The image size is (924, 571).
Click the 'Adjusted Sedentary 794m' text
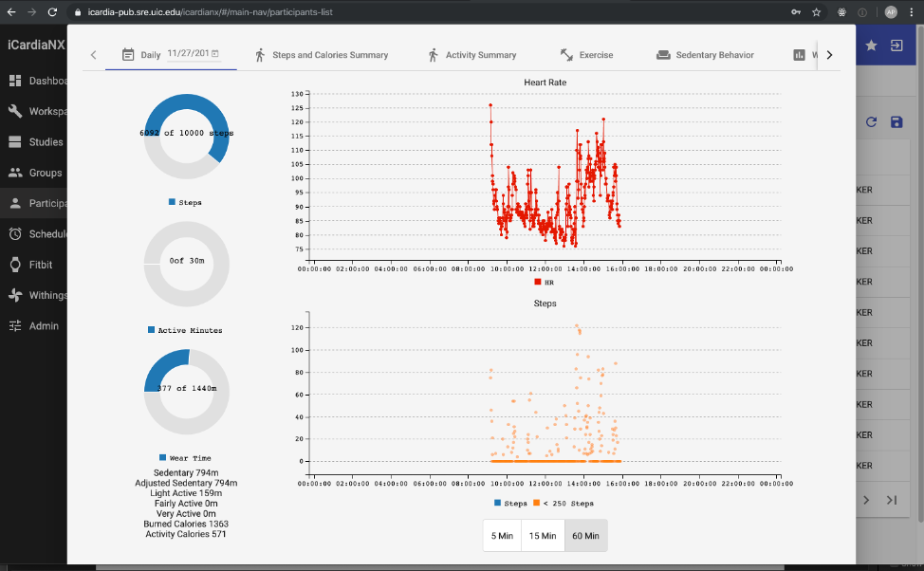186,483
